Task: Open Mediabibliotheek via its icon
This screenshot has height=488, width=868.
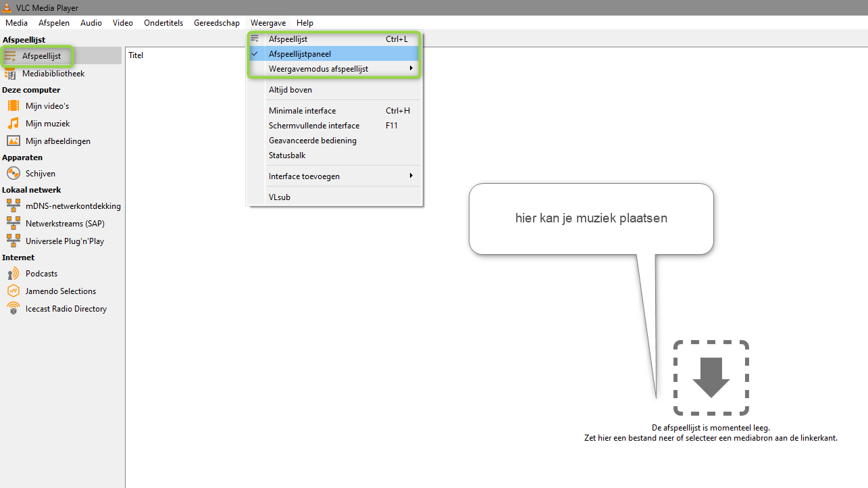Action: pos(10,73)
